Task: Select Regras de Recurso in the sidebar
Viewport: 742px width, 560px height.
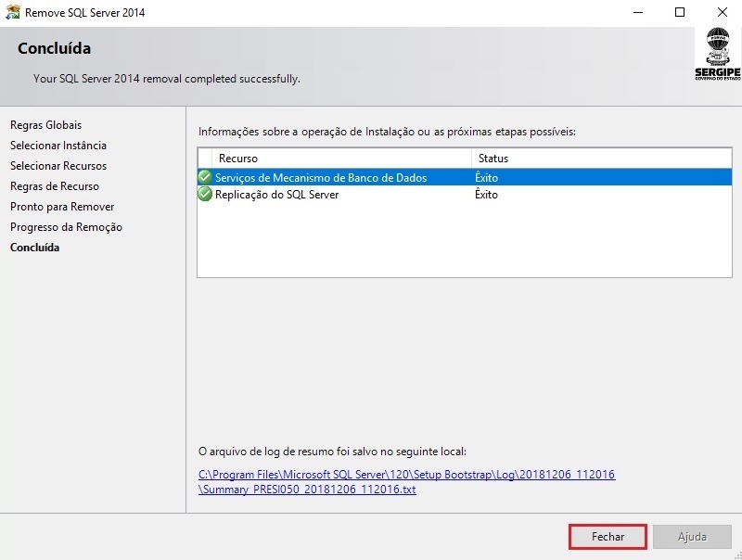Action: coord(54,186)
